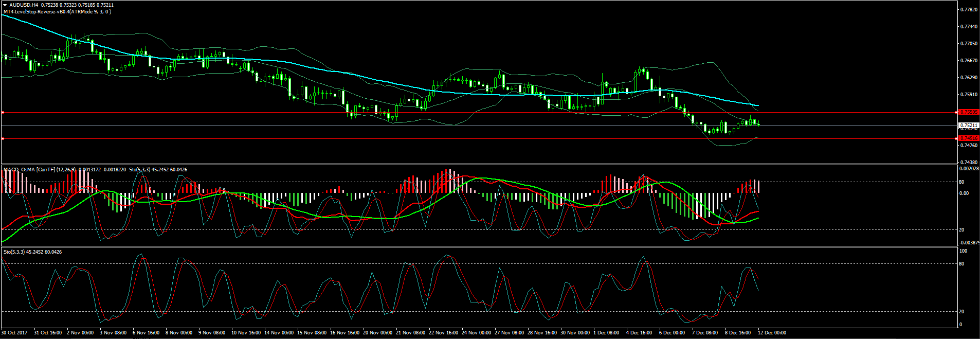
Task: Click the 3 Nov 08:00 time label
Action: pos(113,333)
